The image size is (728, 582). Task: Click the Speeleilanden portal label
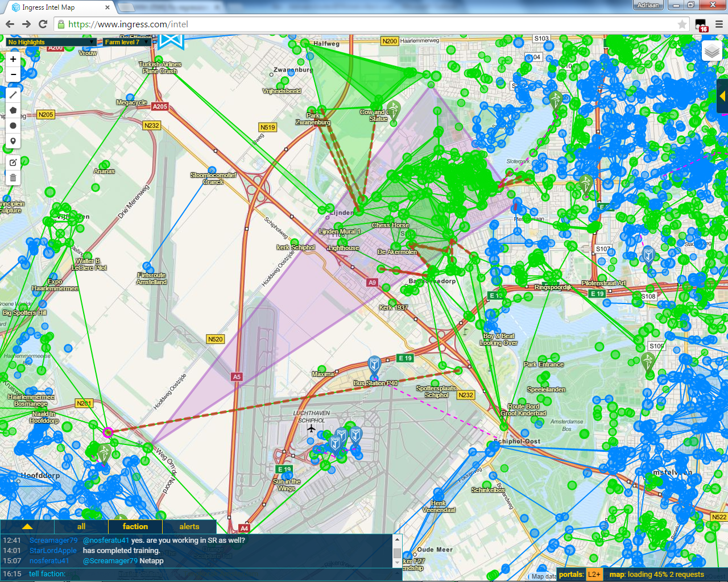(x=546, y=389)
